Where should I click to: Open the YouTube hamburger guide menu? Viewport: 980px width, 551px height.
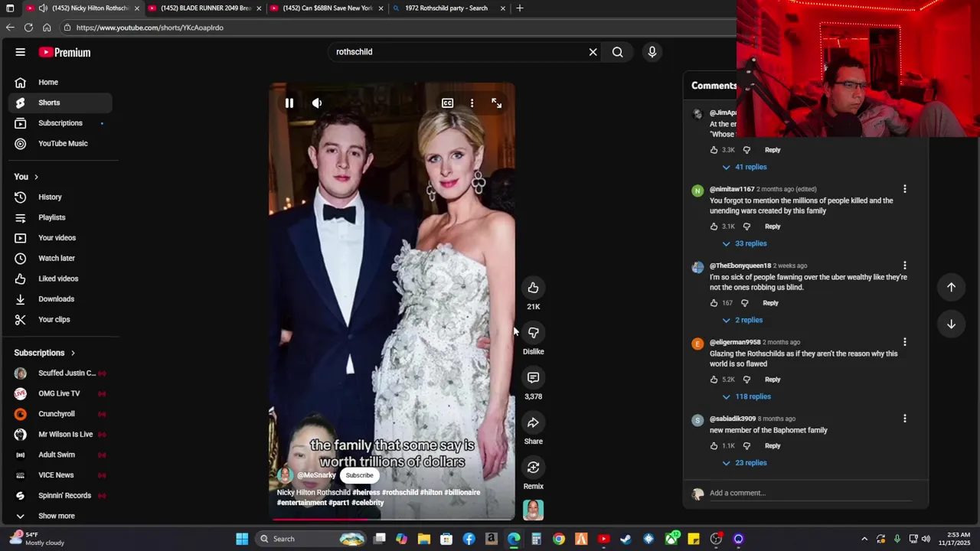pos(21,52)
